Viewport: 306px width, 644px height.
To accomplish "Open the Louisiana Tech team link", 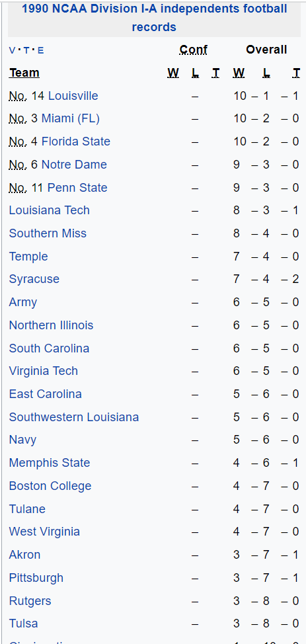I will pyautogui.click(x=50, y=210).
